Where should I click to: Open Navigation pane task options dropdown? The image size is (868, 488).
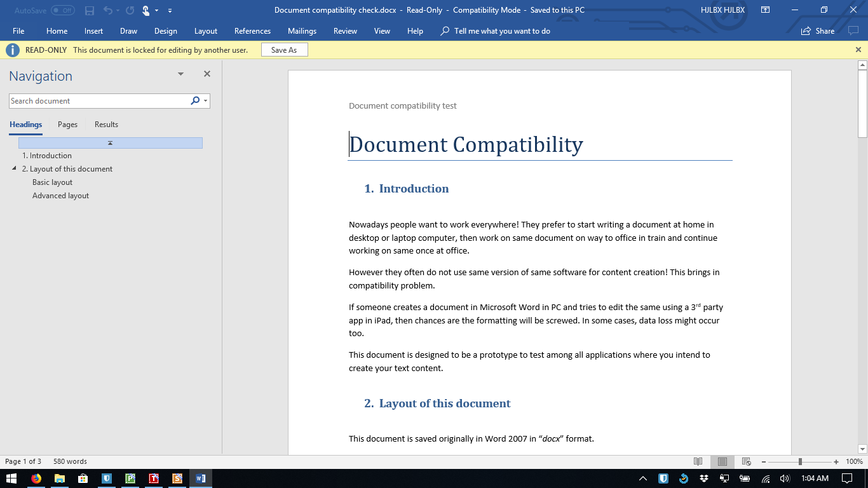click(180, 74)
